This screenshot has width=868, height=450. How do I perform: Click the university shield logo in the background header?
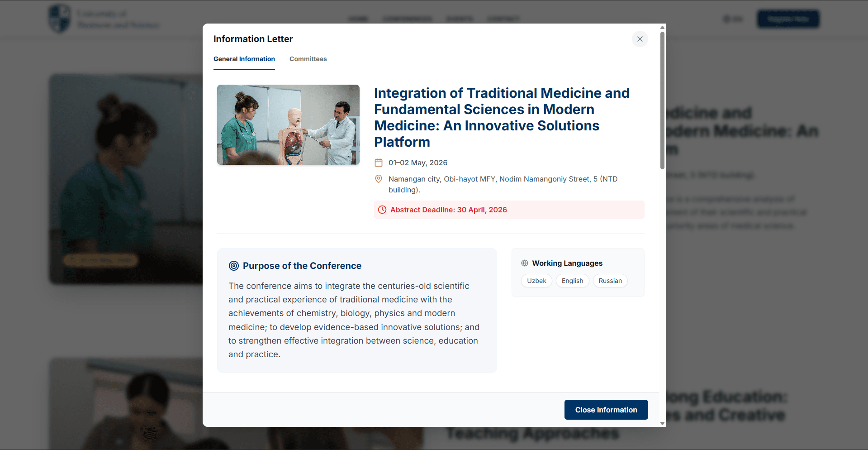60,19
